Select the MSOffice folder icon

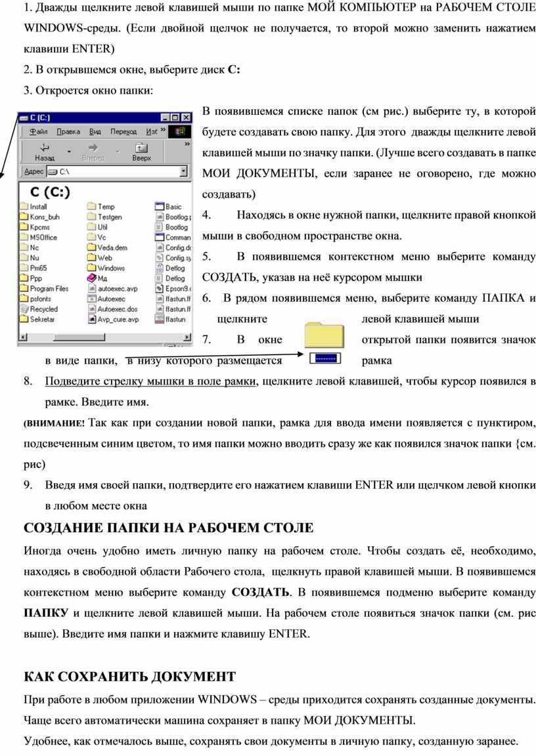click(24, 237)
